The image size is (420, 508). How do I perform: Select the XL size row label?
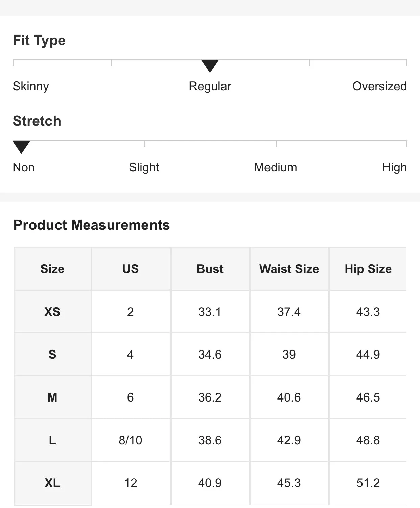pos(52,483)
